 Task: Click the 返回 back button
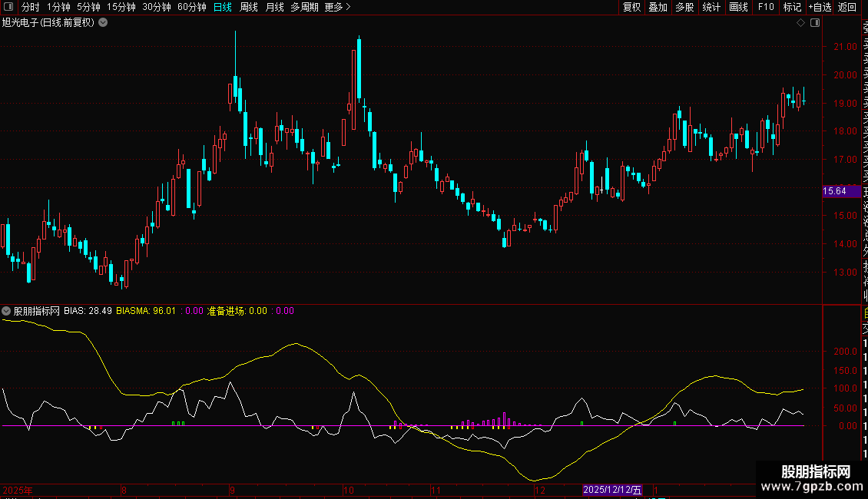847,7
